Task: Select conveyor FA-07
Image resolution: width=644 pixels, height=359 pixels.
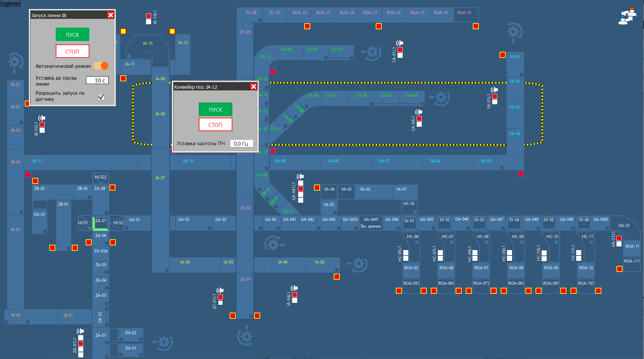Action: (397, 162)
